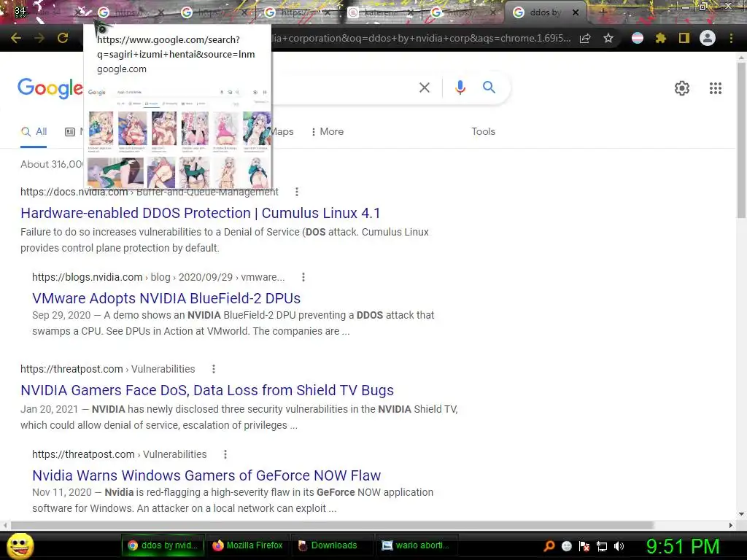Share this page from the address bar
Image resolution: width=747 pixels, height=560 pixels.
point(585,39)
